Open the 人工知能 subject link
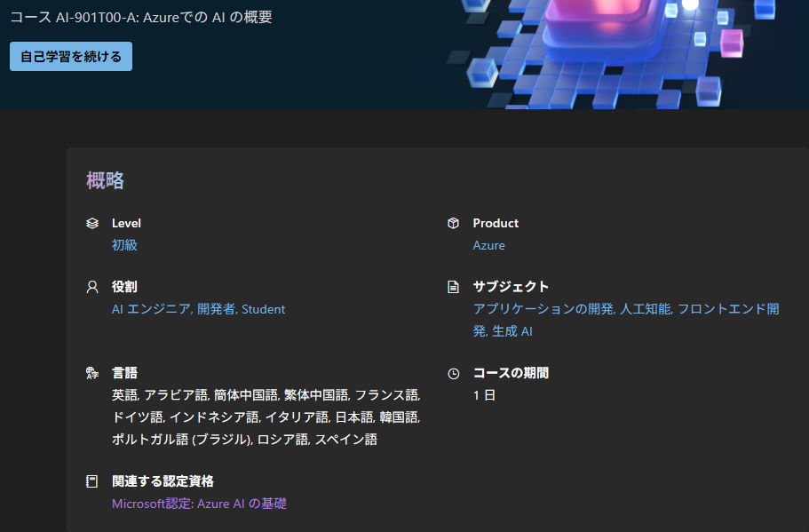This screenshot has height=532, width=809. tap(646, 308)
